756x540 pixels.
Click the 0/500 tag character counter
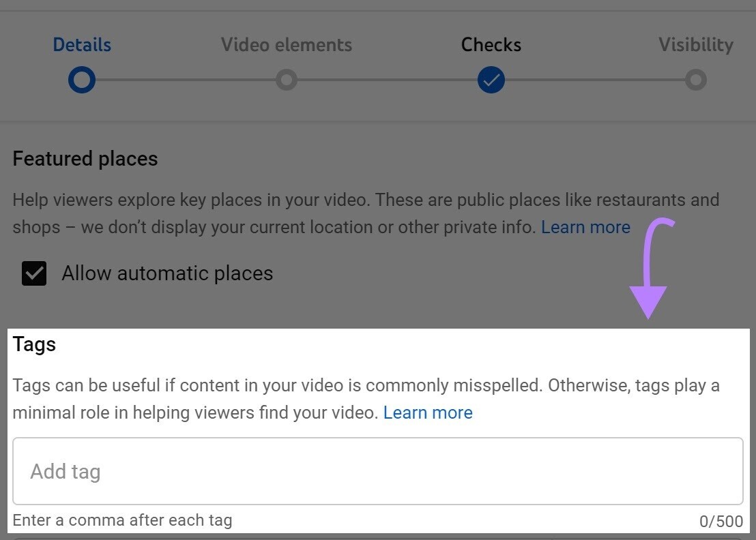[x=721, y=521]
